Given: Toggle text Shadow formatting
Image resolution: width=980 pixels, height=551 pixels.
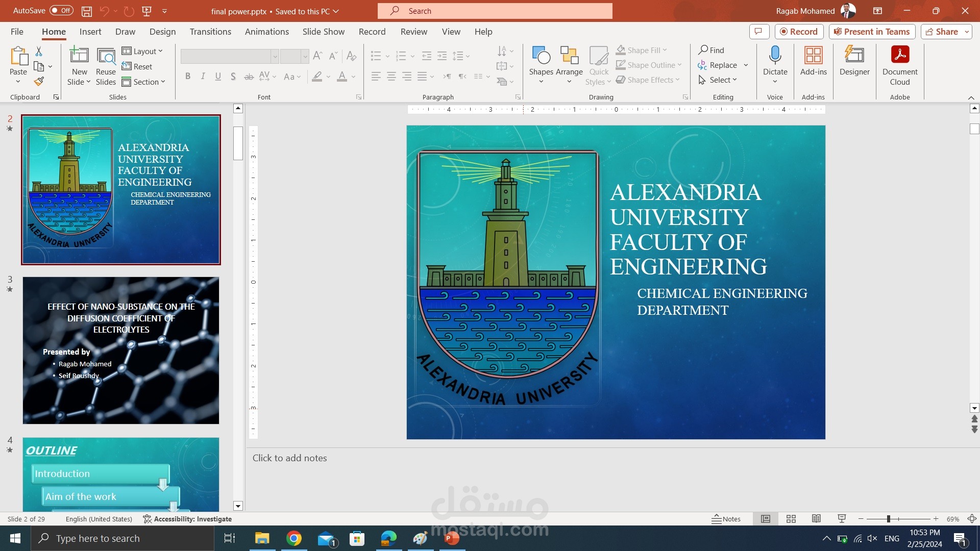Looking at the screenshot, I should 233,77.
